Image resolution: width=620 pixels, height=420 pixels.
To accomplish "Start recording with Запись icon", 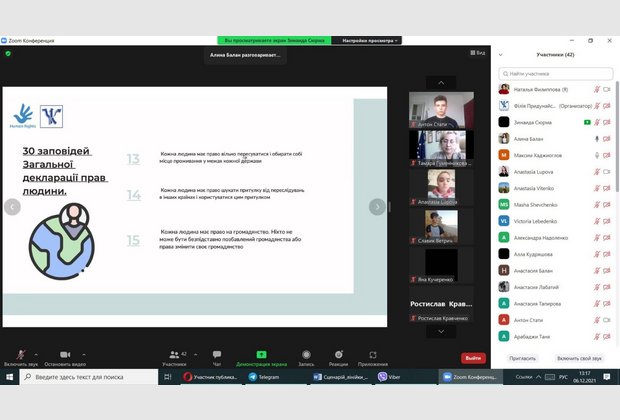I will click(306, 355).
